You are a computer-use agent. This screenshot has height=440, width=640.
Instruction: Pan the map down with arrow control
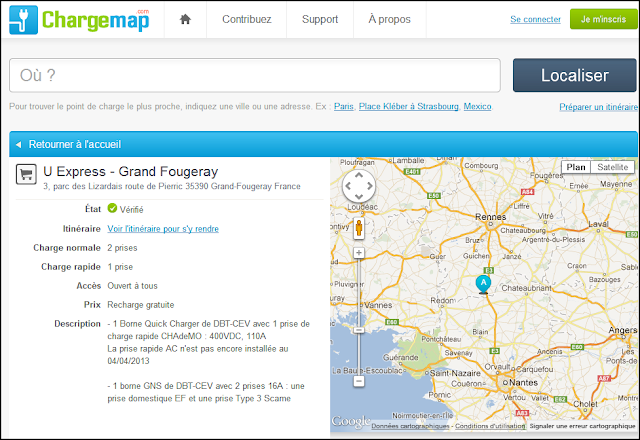[x=359, y=197]
